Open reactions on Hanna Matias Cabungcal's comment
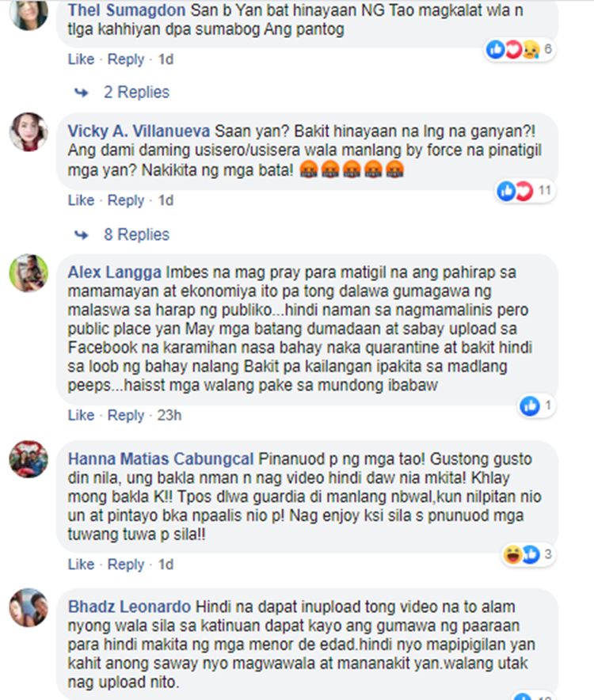The image size is (594, 700). tap(528, 554)
